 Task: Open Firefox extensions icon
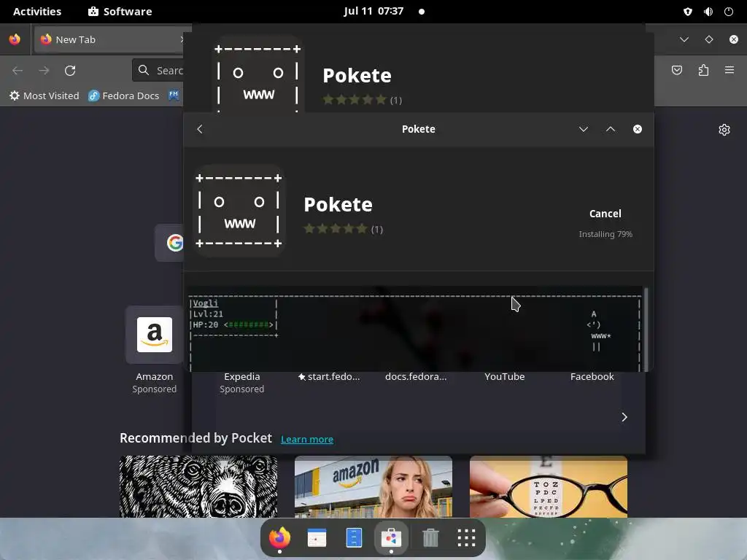click(703, 71)
